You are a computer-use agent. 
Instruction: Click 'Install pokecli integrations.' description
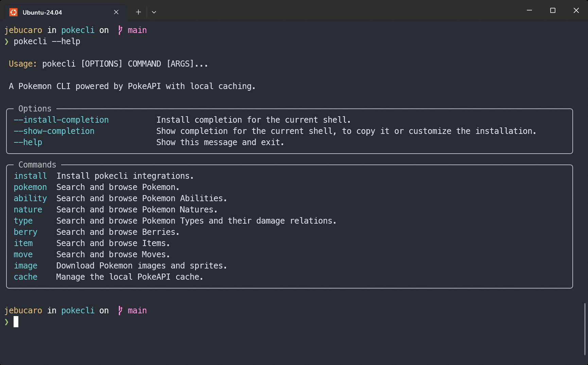pyautogui.click(x=125, y=176)
